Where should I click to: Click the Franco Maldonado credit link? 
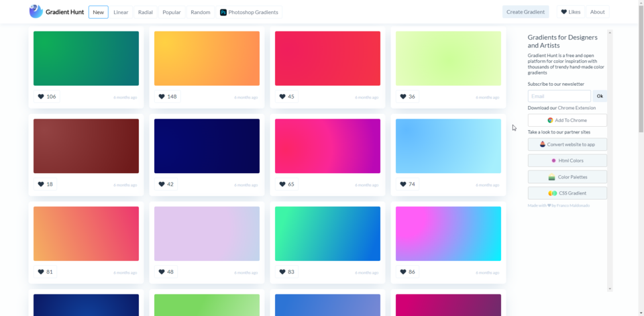tap(574, 205)
